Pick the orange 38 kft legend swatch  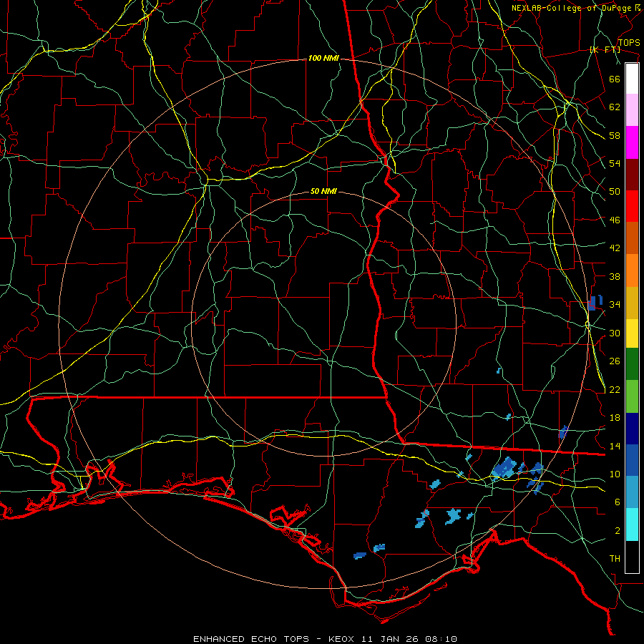pos(632,270)
